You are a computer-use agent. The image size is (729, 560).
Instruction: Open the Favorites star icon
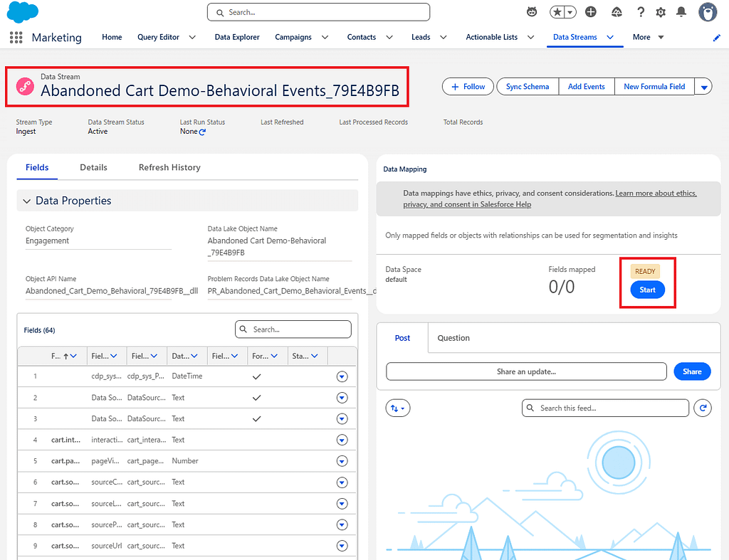(x=557, y=12)
